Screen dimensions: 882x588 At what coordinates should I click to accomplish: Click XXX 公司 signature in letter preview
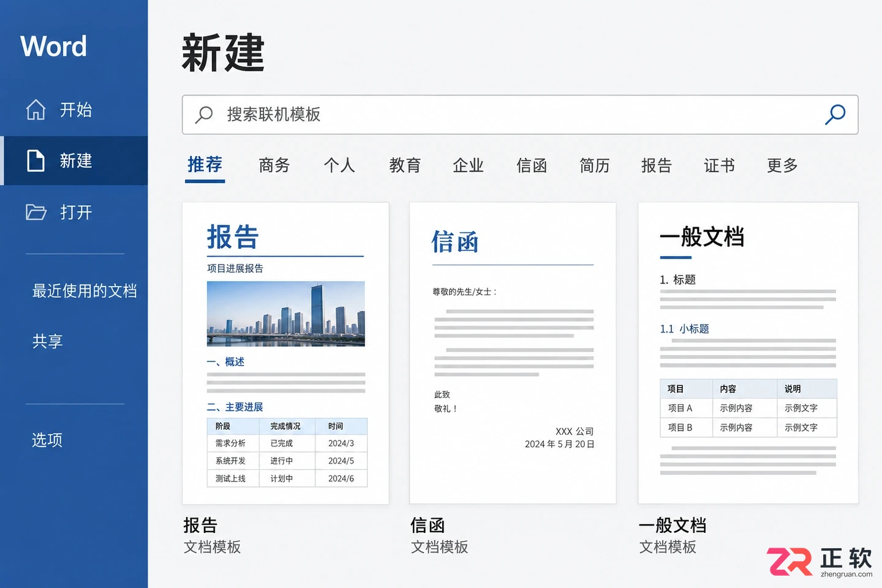pos(575,431)
